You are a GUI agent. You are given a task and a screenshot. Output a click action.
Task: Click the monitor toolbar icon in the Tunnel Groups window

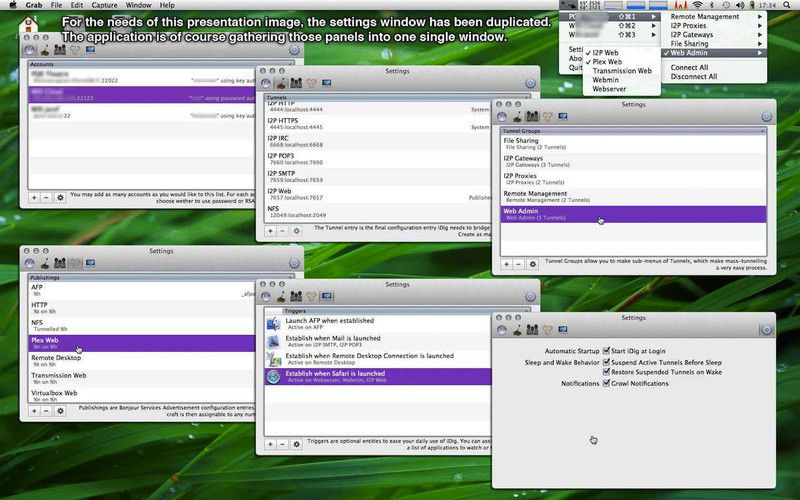(x=563, y=116)
